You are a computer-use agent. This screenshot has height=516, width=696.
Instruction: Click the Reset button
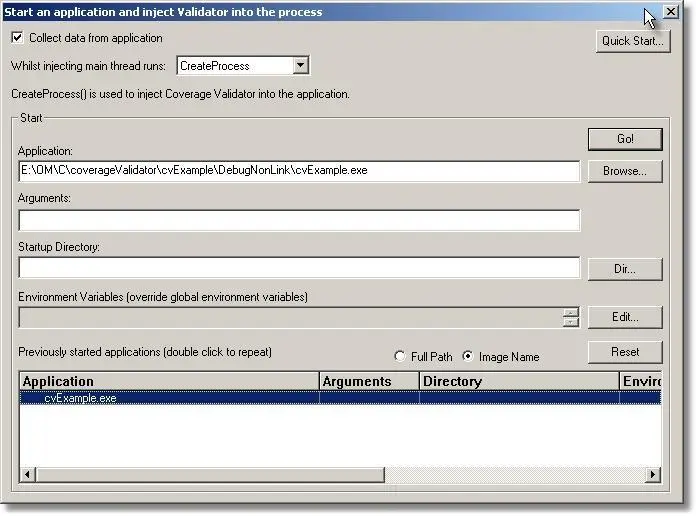tap(625, 352)
